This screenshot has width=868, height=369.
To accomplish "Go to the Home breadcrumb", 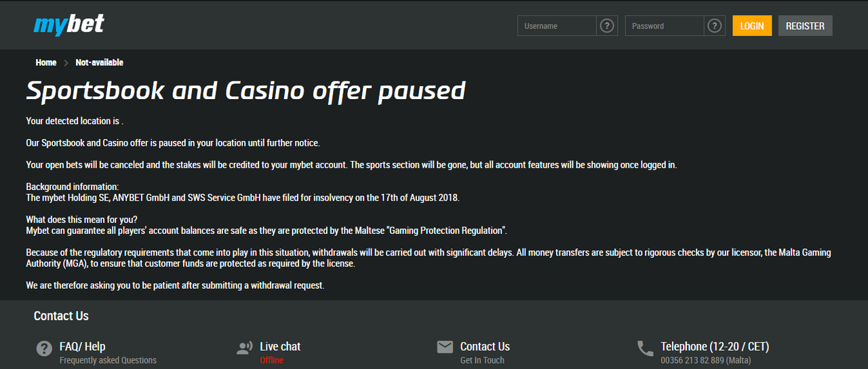I will [46, 62].
